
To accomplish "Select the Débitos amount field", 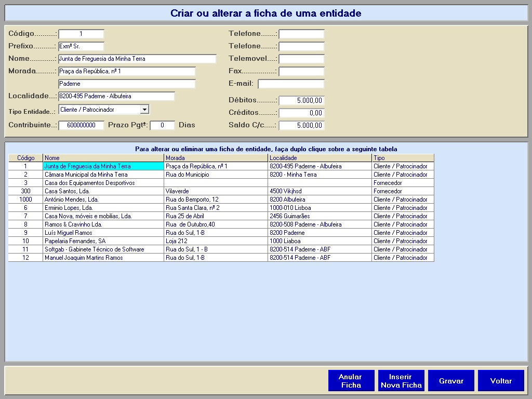I will tap(301, 100).
